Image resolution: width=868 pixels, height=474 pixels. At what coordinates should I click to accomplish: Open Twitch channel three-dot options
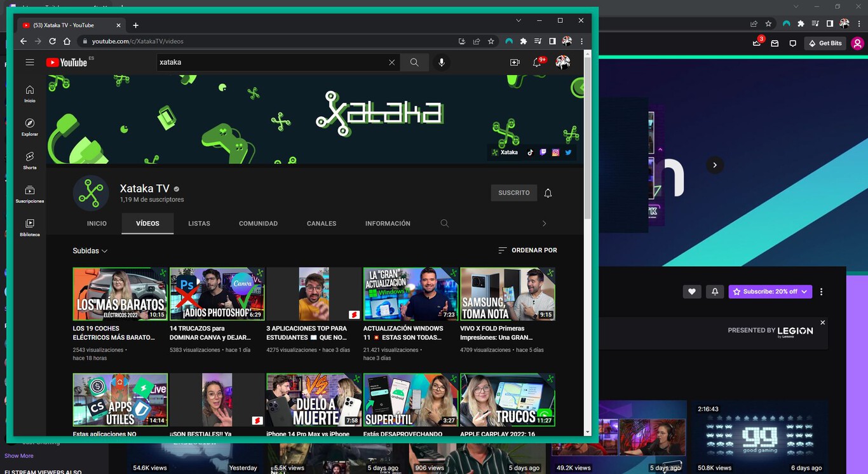(821, 292)
